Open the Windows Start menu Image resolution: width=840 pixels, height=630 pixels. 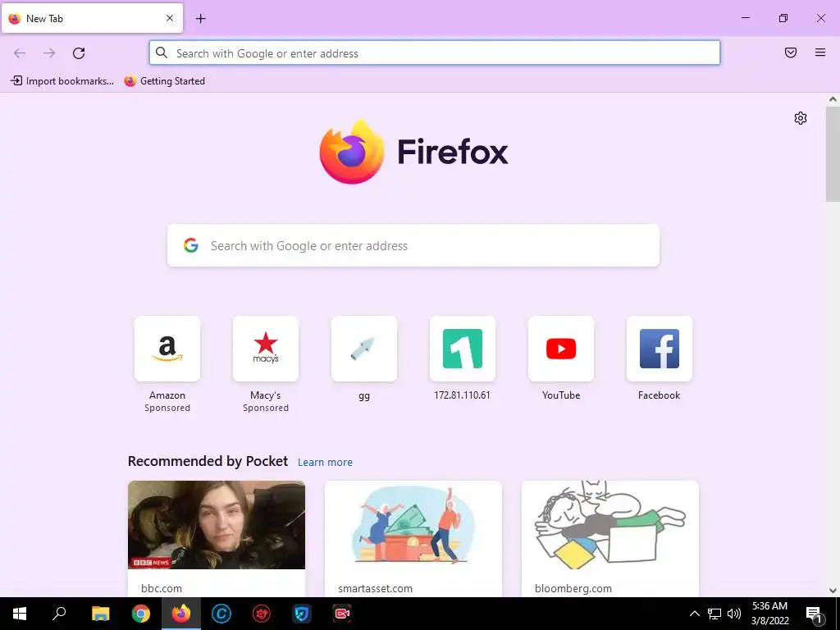point(20,614)
